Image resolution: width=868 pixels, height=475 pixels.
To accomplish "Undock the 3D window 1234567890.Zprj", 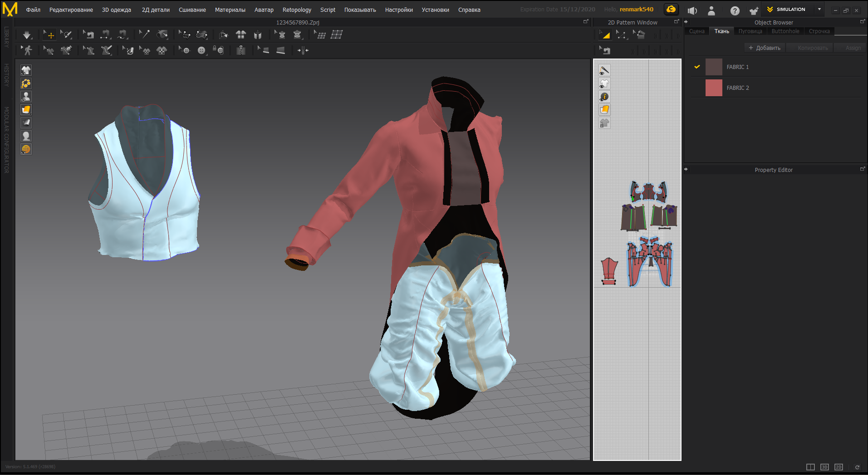I will point(586,21).
